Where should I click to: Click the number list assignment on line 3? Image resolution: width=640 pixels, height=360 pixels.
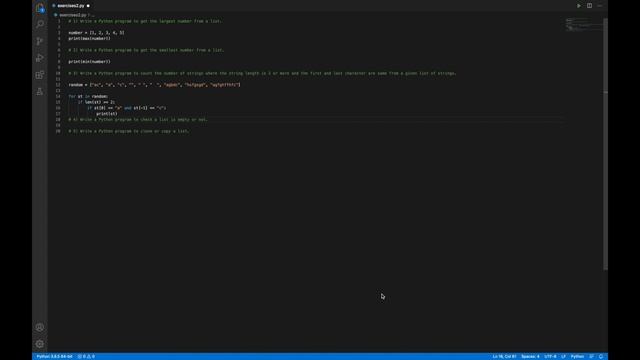tap(96, 33)
